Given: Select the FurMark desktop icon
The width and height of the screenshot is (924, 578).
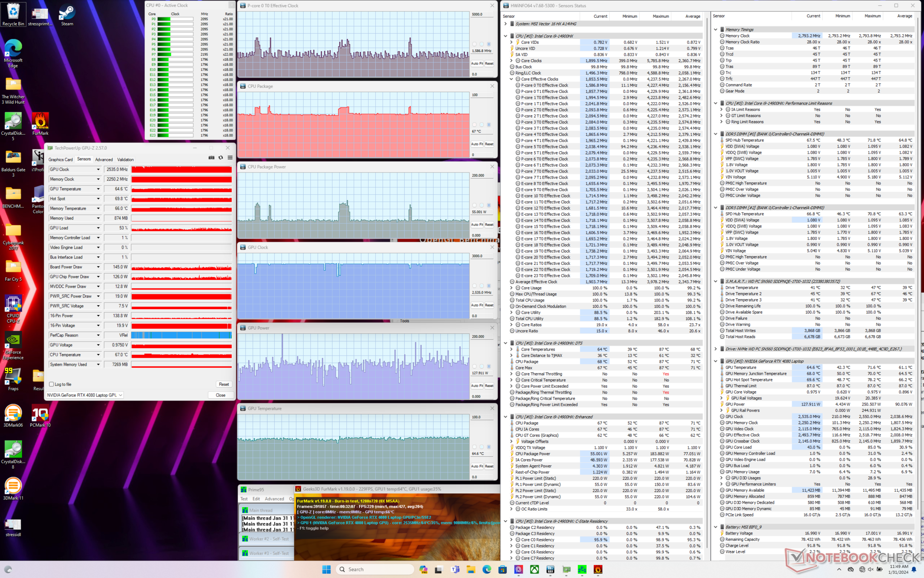Looking at the screenshot, I should (40, 124).
